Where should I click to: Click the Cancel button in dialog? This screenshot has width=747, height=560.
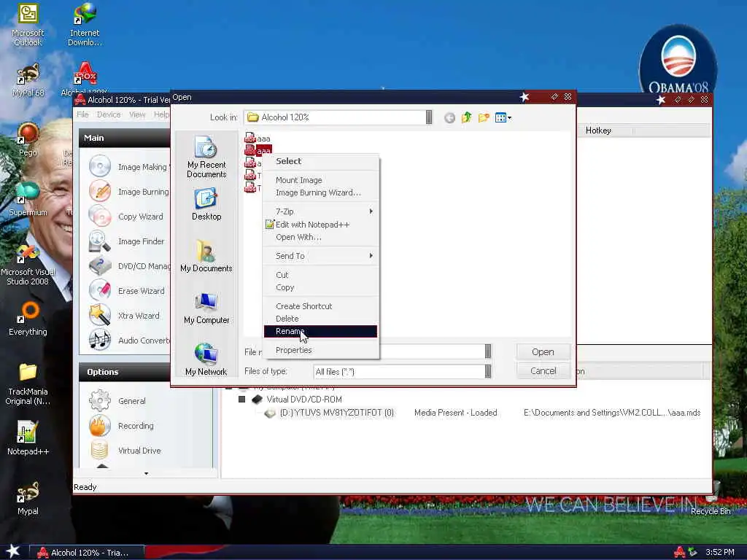(x=543, y=370)
